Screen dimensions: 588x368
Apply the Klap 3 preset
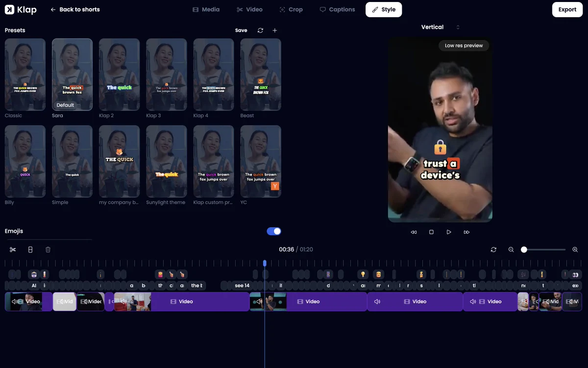tap(166, 74)
